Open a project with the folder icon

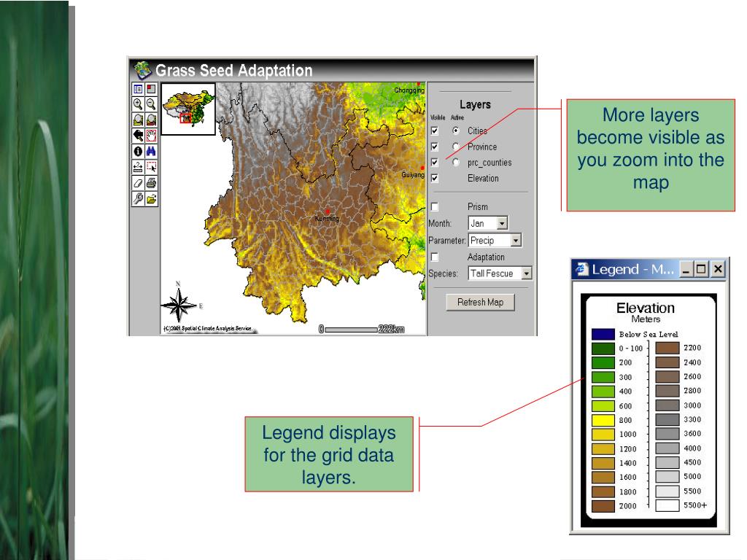point(151,198)
